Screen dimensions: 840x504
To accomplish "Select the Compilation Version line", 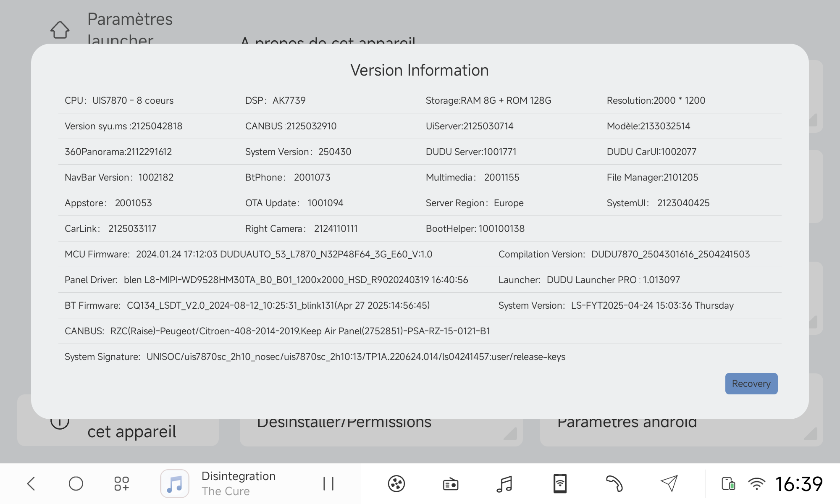I will (624, 254).
